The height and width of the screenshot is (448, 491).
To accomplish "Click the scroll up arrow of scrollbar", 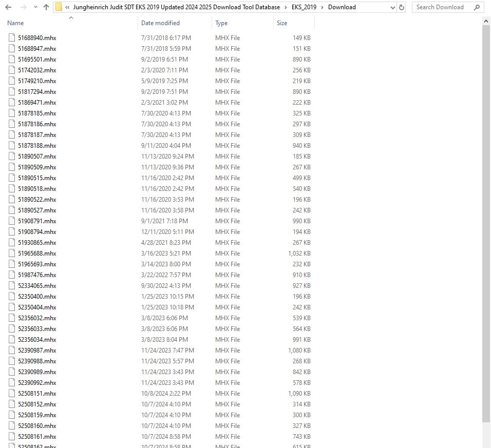I will (x=486, y=21).
